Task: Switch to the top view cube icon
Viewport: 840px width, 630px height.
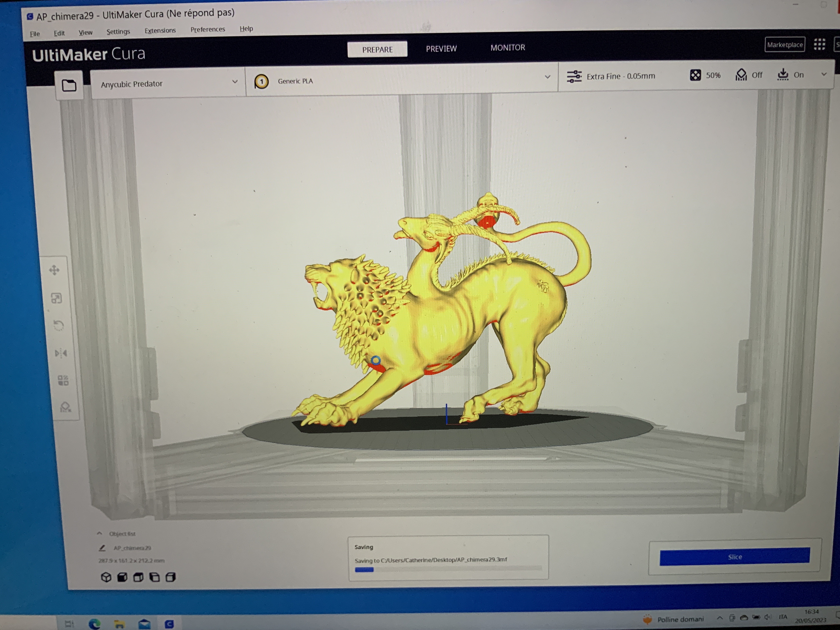Action: [x=138, y=577]
